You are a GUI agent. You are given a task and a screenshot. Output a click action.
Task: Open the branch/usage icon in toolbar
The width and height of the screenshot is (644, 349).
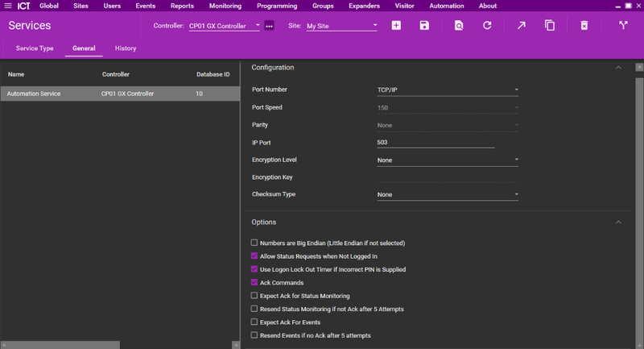click(x=623, y=26)
